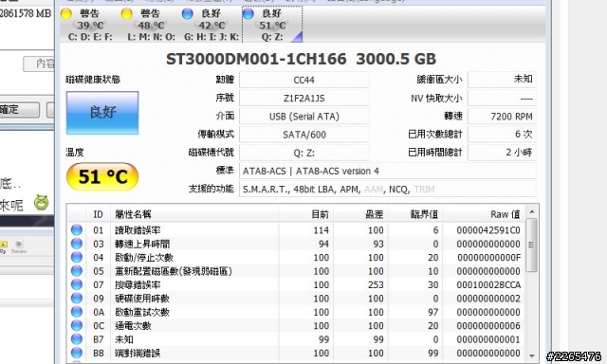Click the USB (Serial ATA) interface field
The width and height of the screenshot is (607, 364).
point(304,117)
